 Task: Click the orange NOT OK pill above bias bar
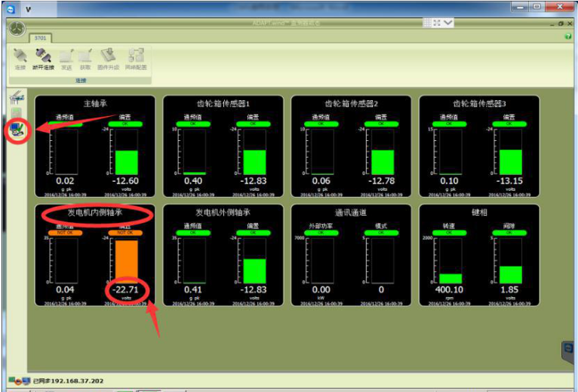pos(125,233)
